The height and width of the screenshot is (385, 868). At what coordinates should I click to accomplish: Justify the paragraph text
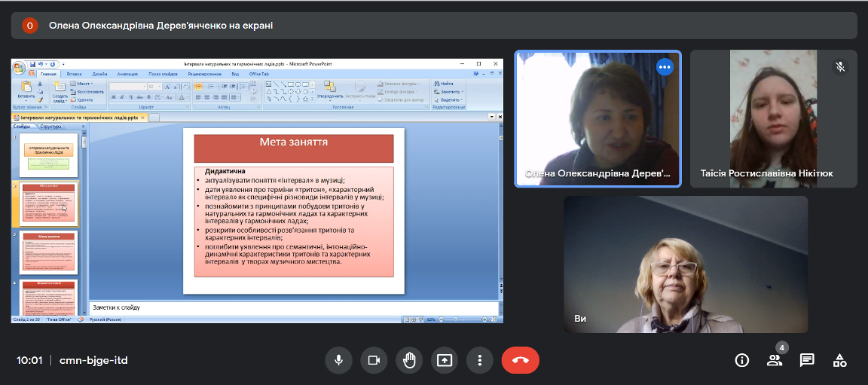(224, 96)
